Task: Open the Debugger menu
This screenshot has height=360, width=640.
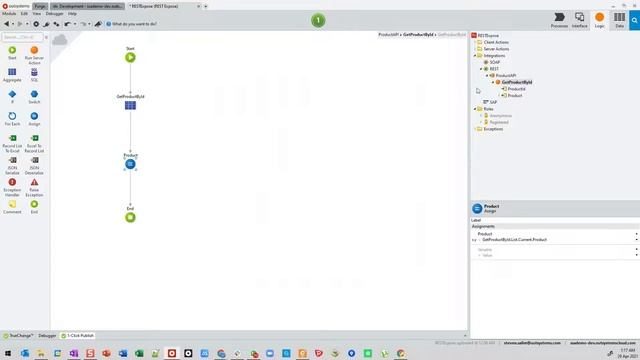Action: (x=54, y=14)
